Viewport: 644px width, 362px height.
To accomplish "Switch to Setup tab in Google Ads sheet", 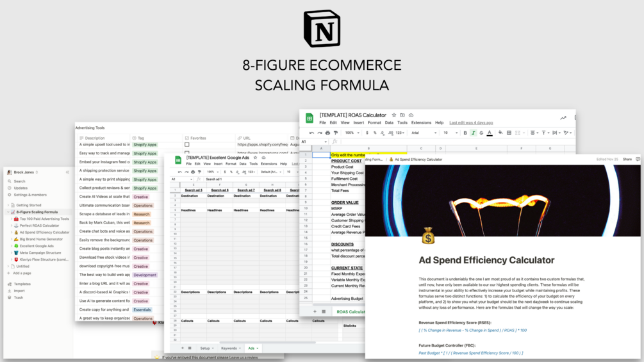I will point(206,349).
